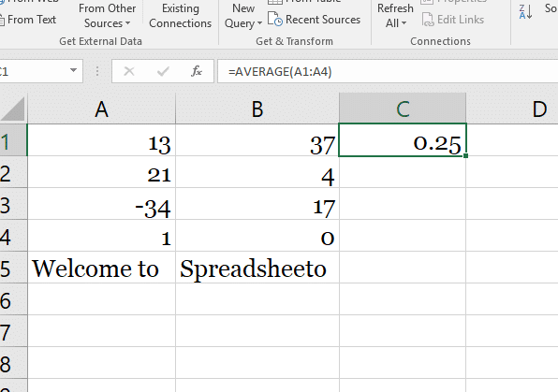Sort Z to A with the sort icon
558x392 pixels.
[x=525, y=12]
